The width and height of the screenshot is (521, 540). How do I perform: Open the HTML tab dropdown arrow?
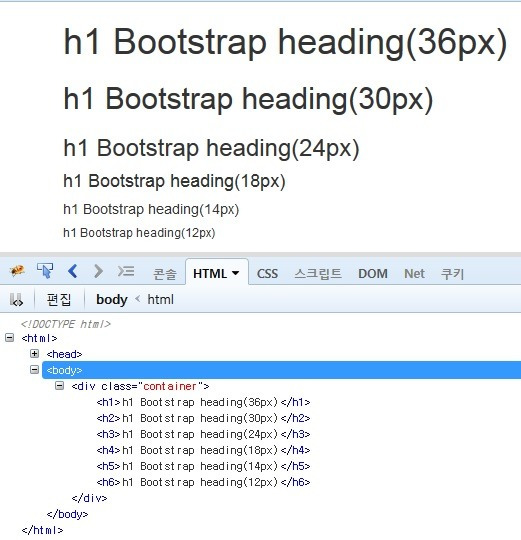(x=236, y=273)
